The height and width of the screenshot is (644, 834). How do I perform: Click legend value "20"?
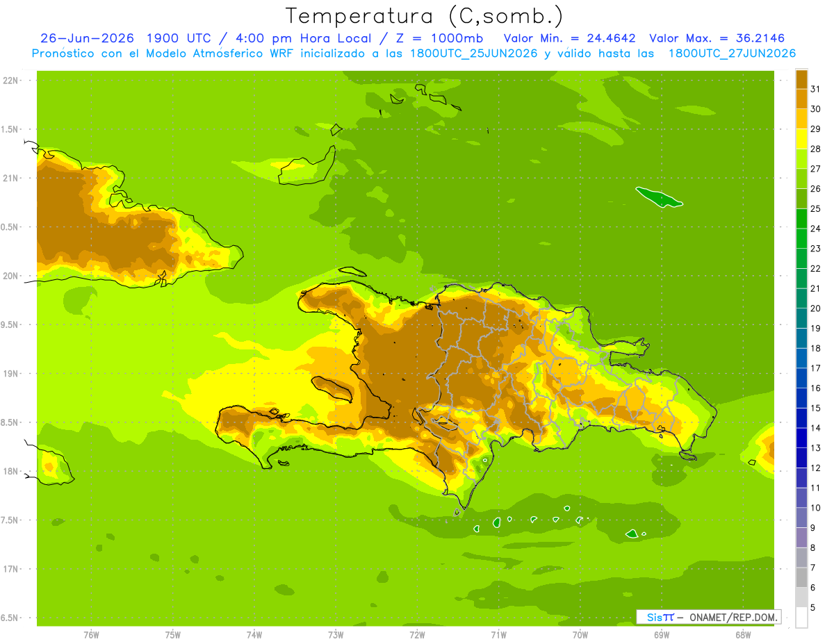point(816,308)
